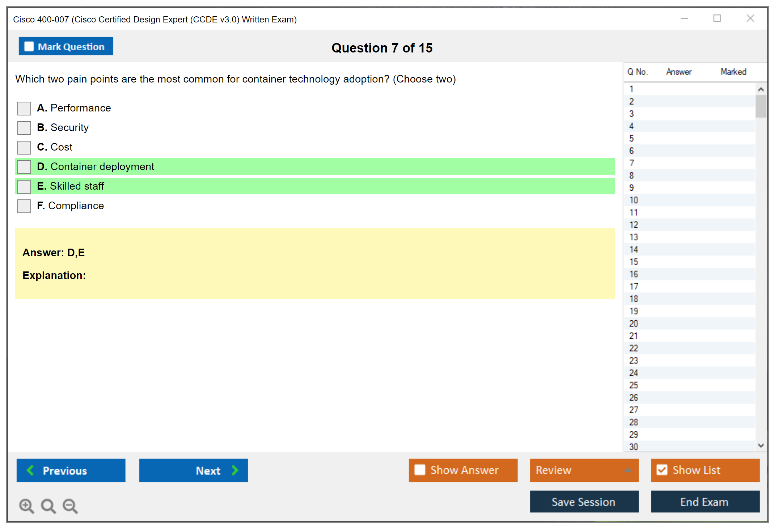Check option D Container deployment

pyautogui.click(x=24, y=167)
